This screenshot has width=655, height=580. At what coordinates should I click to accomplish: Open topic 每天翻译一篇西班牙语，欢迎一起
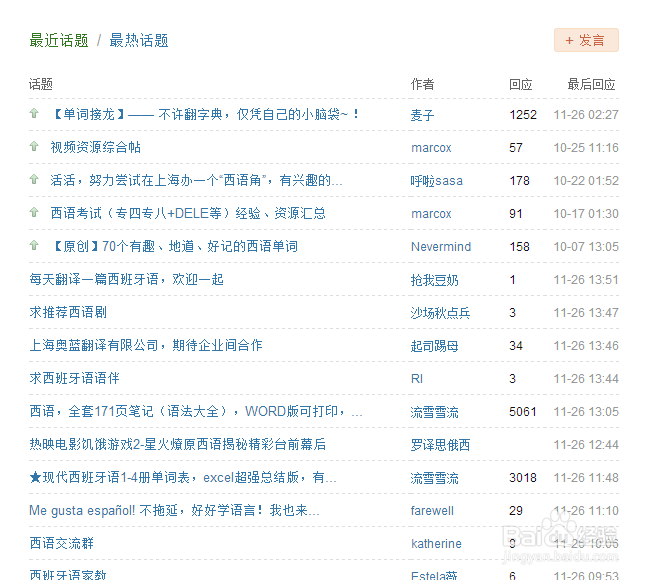127,279
